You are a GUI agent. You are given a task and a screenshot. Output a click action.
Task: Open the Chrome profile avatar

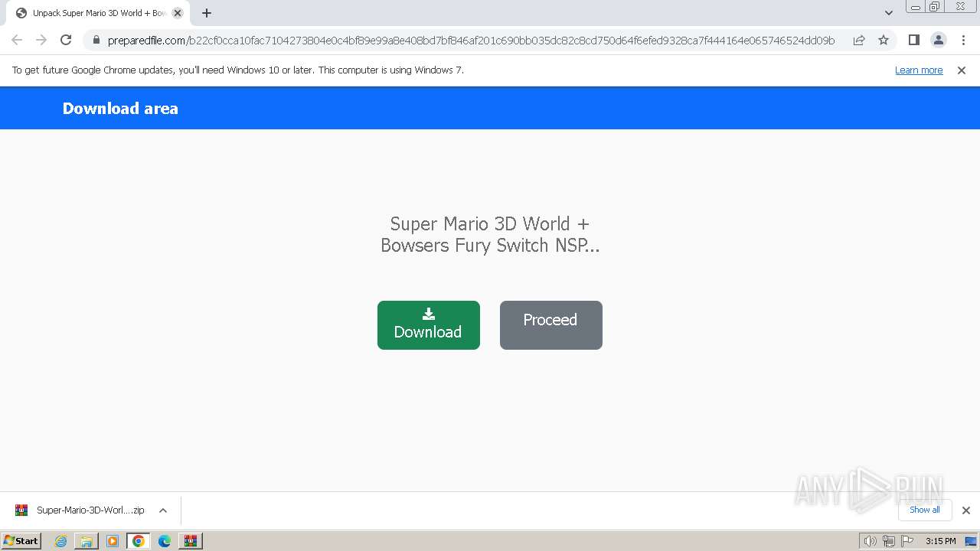(x=939, y=40)
